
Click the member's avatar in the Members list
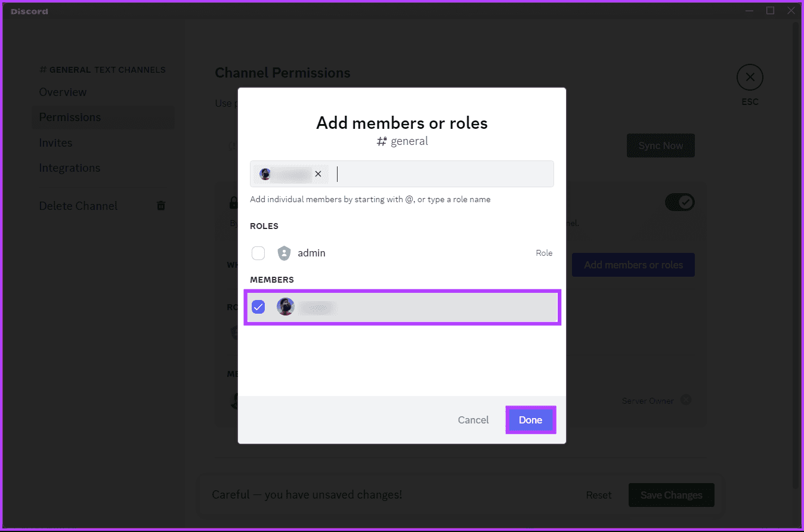(286, 307)
